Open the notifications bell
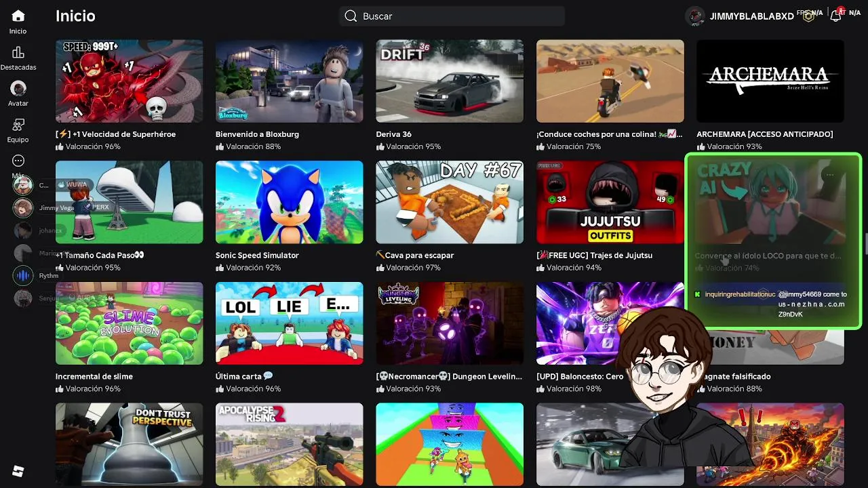The width and height of the screenshot is (868, 488). pos(836,16)
